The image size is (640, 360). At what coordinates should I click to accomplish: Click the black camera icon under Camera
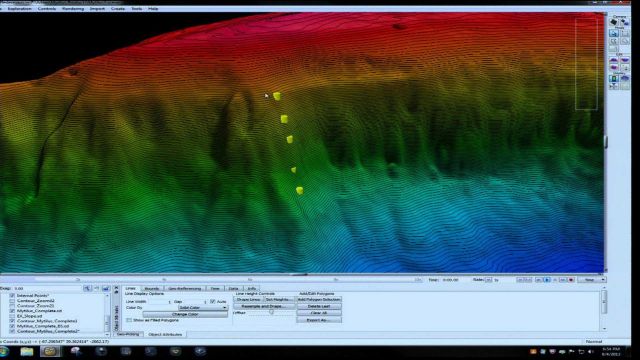[613, 22]
